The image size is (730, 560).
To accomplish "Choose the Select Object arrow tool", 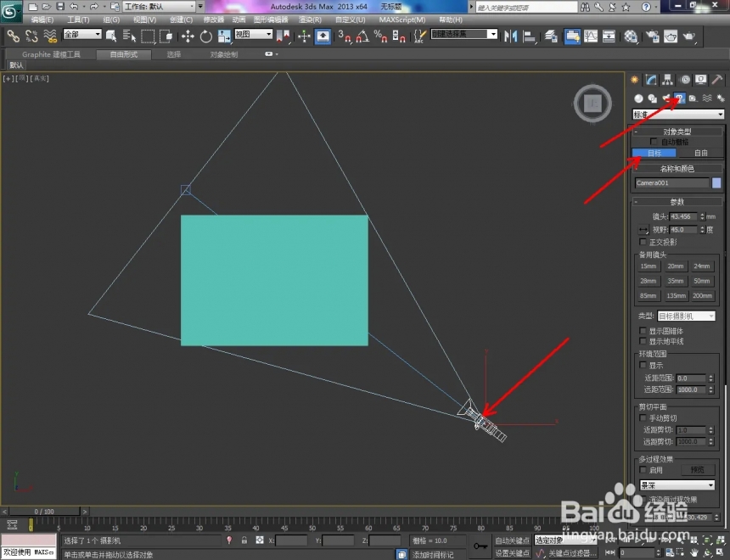I will coord(111,36).
